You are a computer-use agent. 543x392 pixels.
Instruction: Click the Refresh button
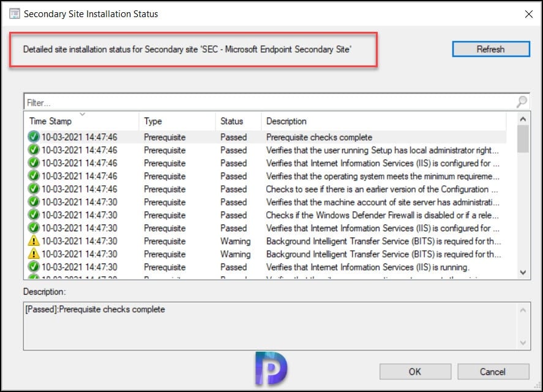pos(491,49)
